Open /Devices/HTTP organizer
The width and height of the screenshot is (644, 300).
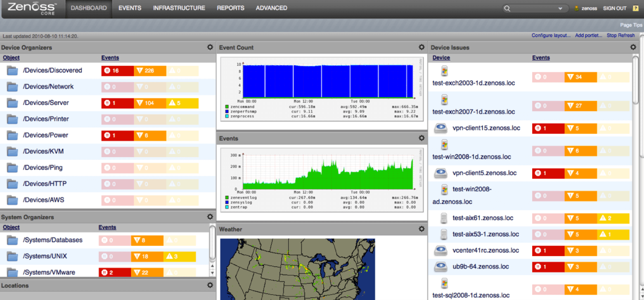coord(45,184)
